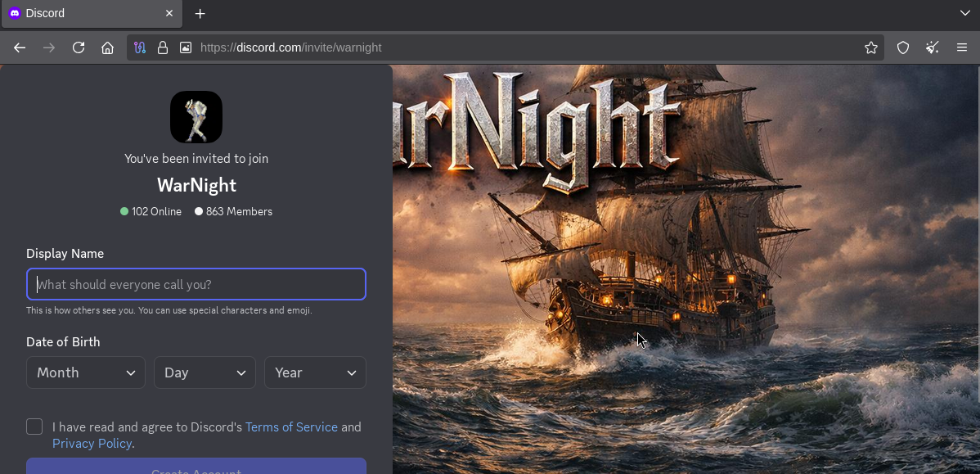This screenshot has height=474, width=980.
Task: List all tabs with the chevron button
Action: tap(965, 13)
